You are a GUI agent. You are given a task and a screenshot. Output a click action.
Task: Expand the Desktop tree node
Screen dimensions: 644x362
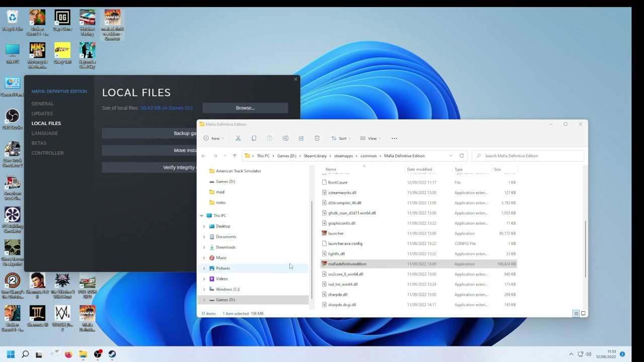(x=204, y=226)
